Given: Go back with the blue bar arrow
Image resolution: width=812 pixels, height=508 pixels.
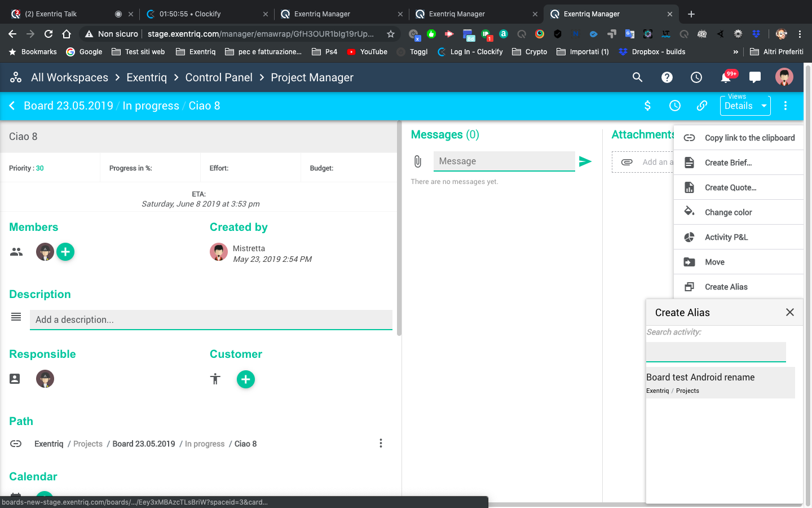Looking at the screenshot, I should [12, 106].
